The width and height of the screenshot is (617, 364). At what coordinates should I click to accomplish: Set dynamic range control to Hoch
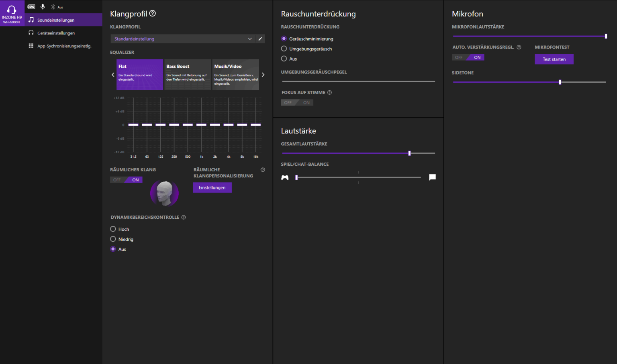(x=113, y=229)
